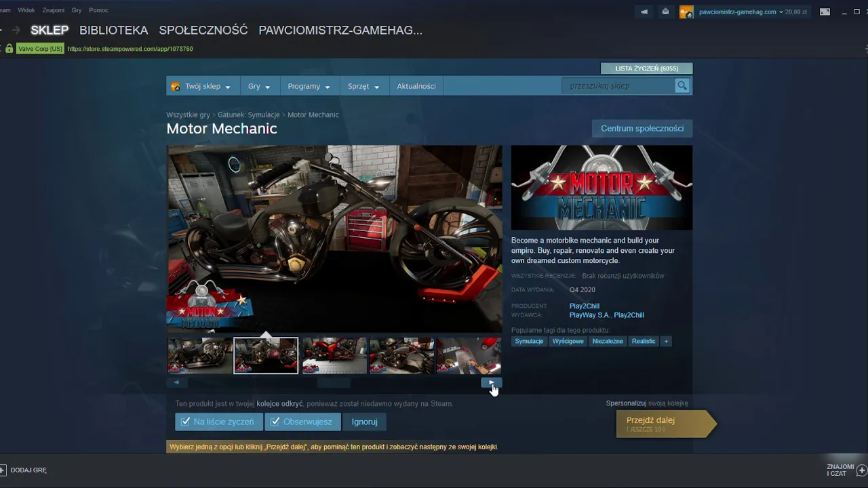
Task: Click the plus icon next to Dodaj grę
Action: (x=3, y=470)
